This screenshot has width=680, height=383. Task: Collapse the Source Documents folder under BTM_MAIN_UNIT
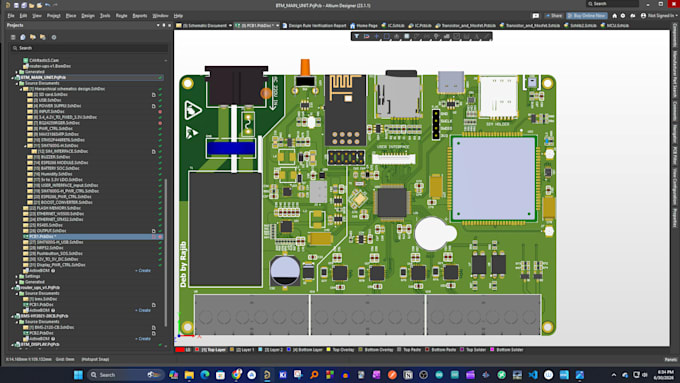pos(17,83)
